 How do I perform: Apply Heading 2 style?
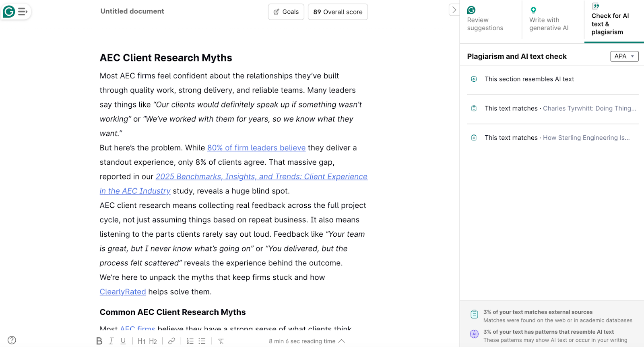point(153,341)
